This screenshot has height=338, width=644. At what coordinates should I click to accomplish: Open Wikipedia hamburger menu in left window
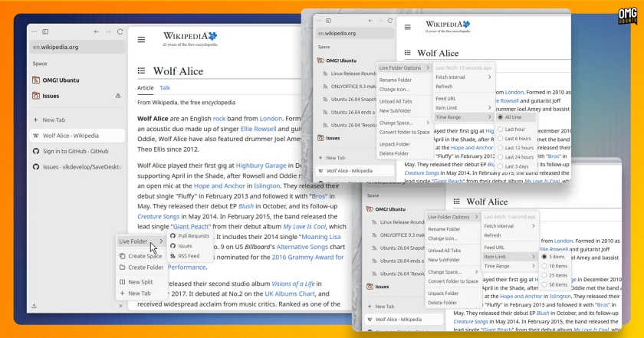[141, 39]
